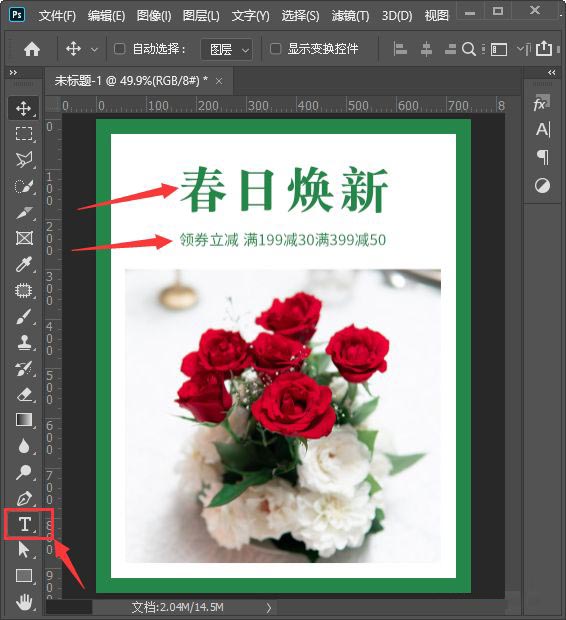This screenshot has height=620, width=566.
Task: Align horizontal centers in options bar
Action: coord(426,49)
